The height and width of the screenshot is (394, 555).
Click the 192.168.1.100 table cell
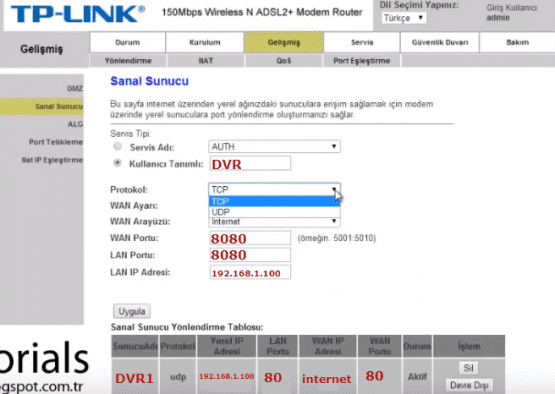(x=227, y=376)
